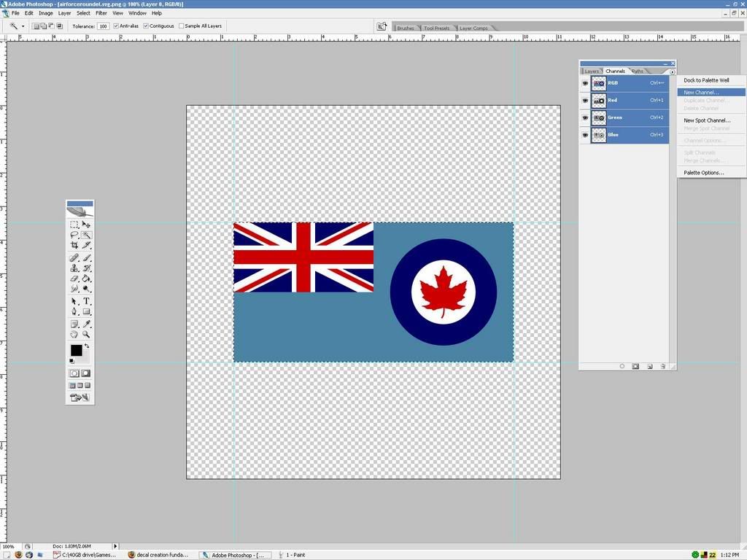Select the Rectangle shape tool
This screenshot has height=560, width=747.
86,312
